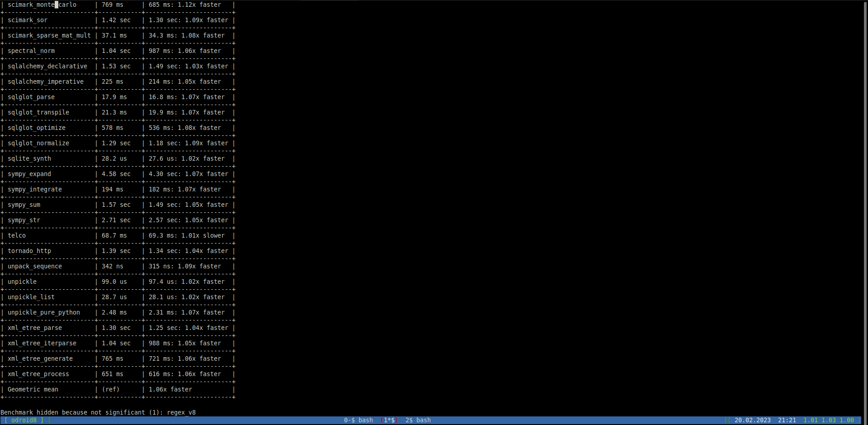868x425 pixels.
Task: Select the "988 ms: 1.05x faster" result
Action: (x=185, y=344)
